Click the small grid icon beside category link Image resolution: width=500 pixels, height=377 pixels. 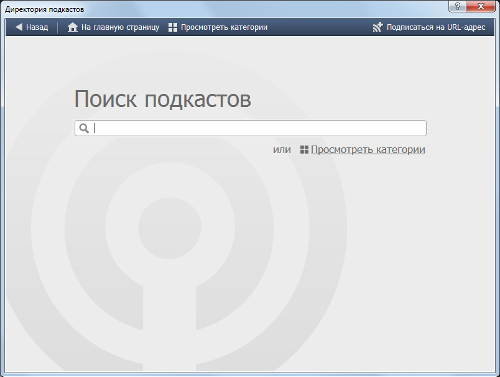point(304,150)
